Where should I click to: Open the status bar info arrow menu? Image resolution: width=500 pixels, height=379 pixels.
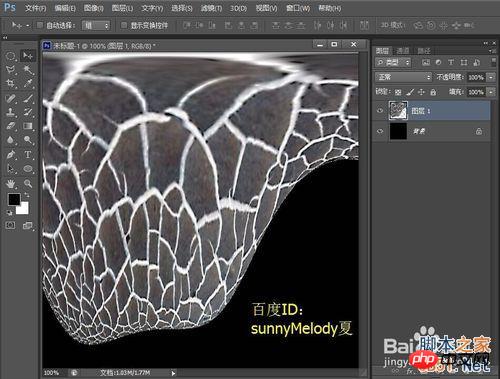click(173, 373)
